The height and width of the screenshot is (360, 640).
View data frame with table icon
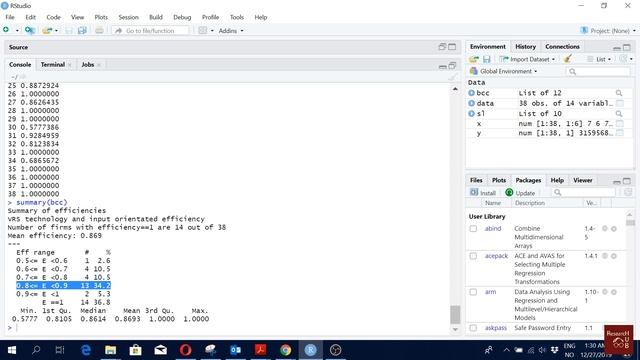(620, 103)
